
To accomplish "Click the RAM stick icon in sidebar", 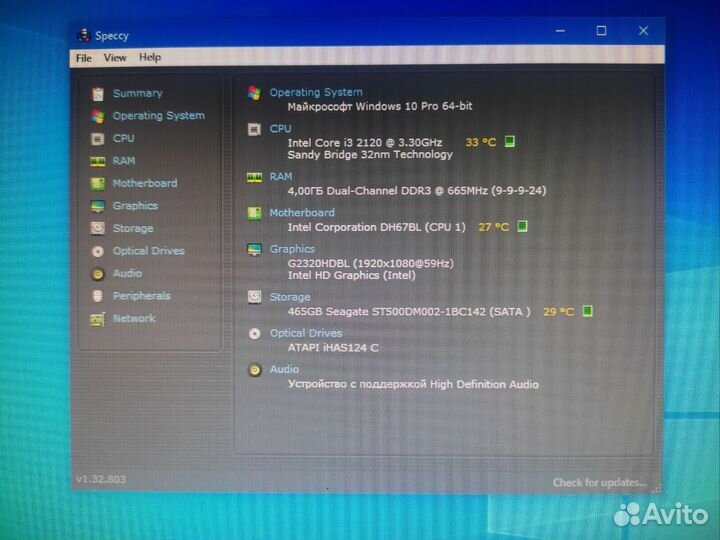I will (x=98, y=161).
